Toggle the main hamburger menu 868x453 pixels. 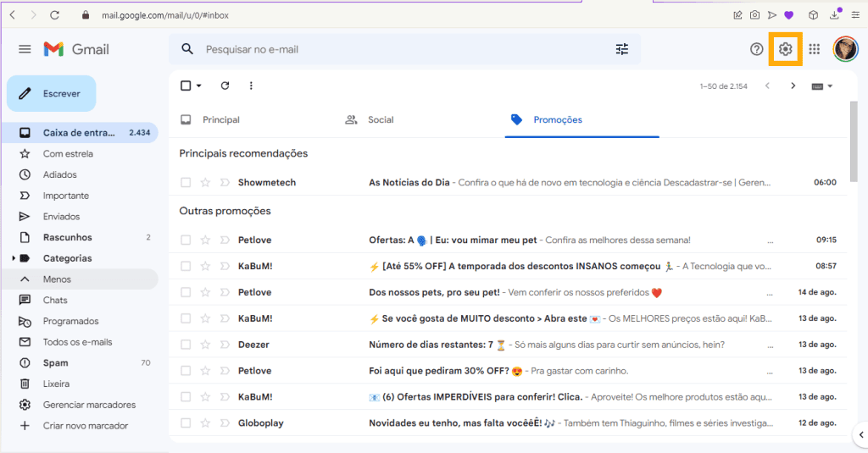pyautogui.click(x=25, y=49)
